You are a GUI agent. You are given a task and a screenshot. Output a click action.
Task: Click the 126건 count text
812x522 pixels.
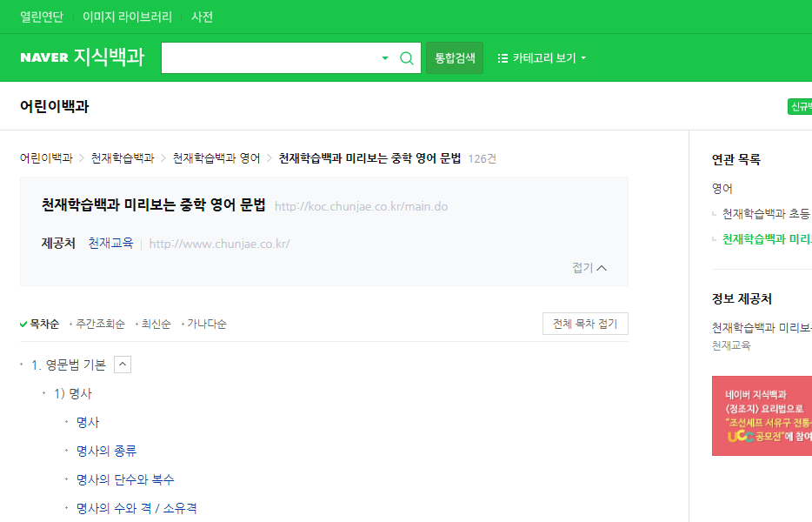(483, 158)
